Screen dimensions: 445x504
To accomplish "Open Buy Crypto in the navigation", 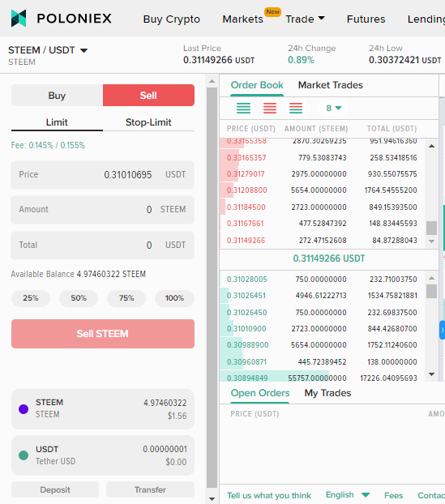I will click(172, 19).
